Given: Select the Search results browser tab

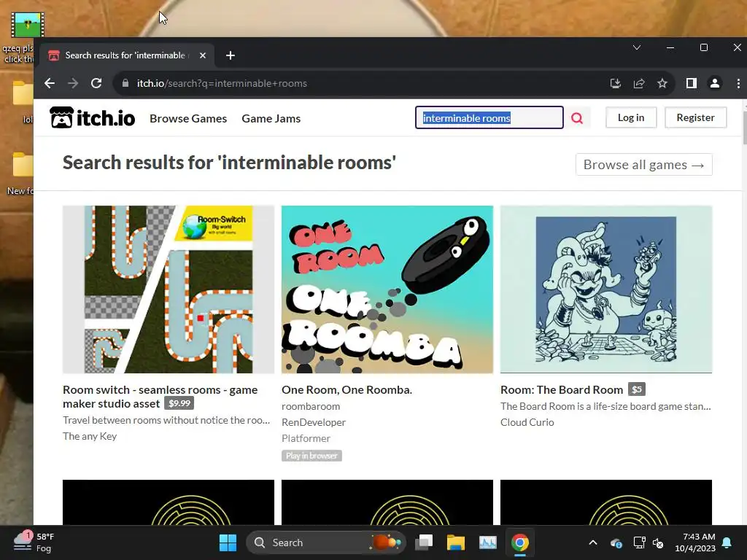Looking at the screenshot, I should click(x=126, y=55).
